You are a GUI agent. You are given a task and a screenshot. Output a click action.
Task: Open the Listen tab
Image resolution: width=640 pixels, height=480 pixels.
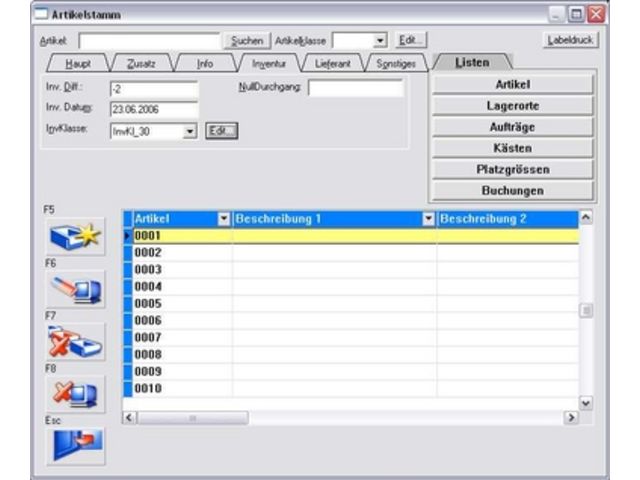[x=472, y=63]
